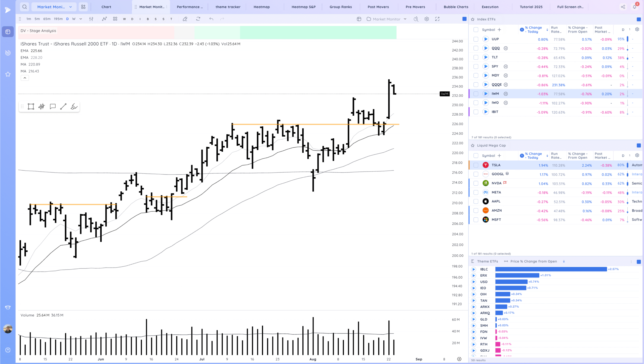Switch to the Group Ranks tab
644x364 pixels.
pyautogui.click(x=341, y=7)
